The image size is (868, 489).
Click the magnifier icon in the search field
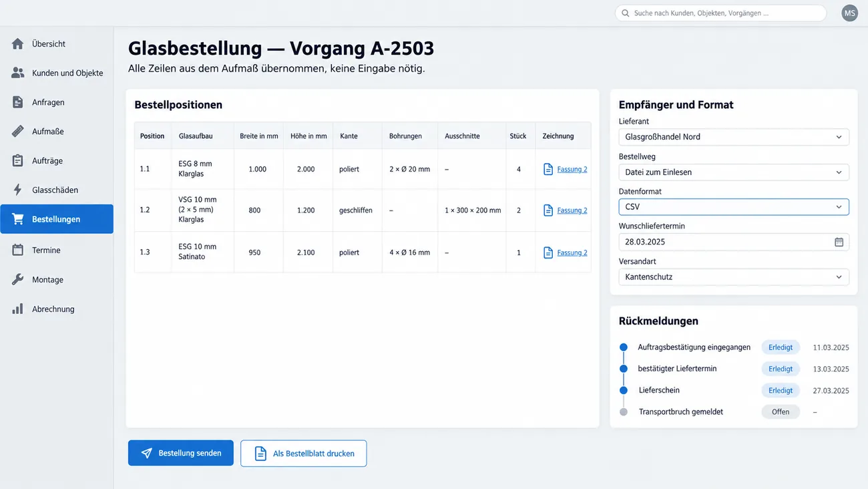(x=626, y=13)
